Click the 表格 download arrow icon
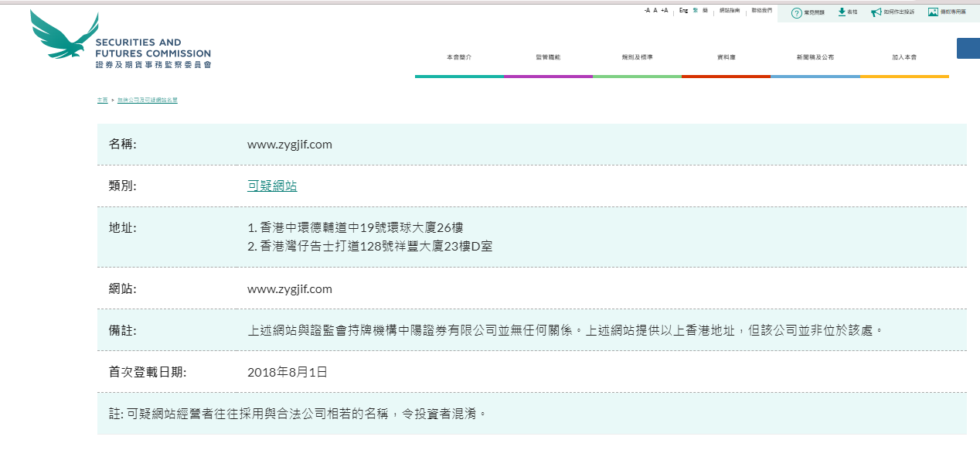Image resolution: width=980 pixels, height=457 pixels. (842, 12)
